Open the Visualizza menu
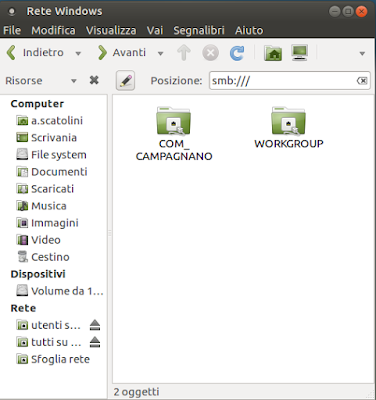376x400 pixels. pos(111,30)
